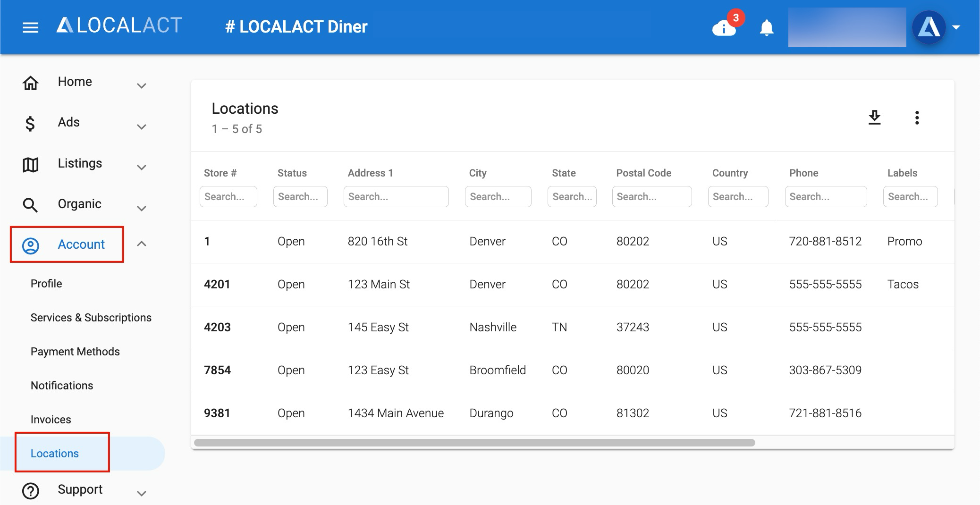
Task: Click the Country search field
Action: pos(738,196)
